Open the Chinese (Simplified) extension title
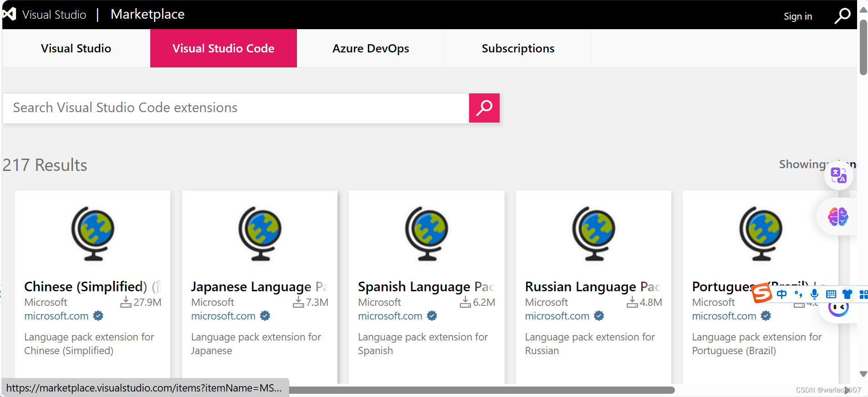This screenshot has width=868, height=397. point(92,287)
